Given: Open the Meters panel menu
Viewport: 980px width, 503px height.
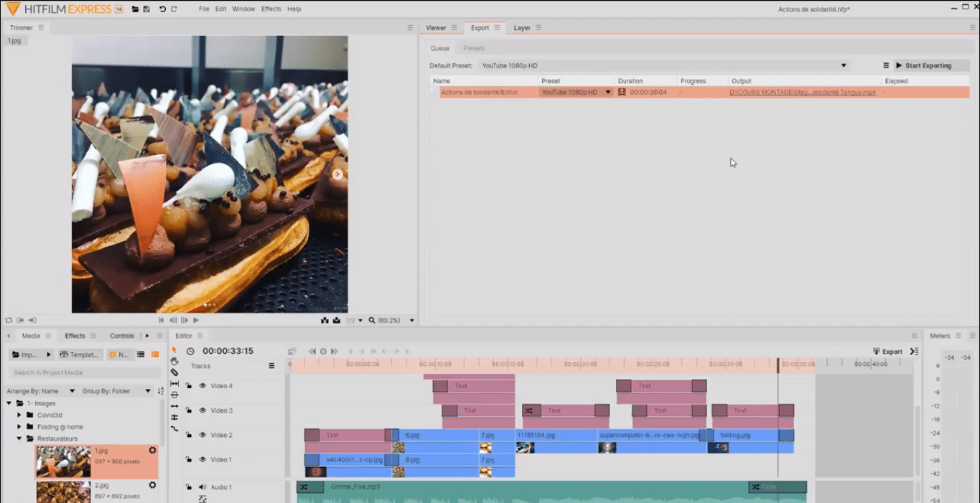Looking at the screenshot, I should coord(958,336).
